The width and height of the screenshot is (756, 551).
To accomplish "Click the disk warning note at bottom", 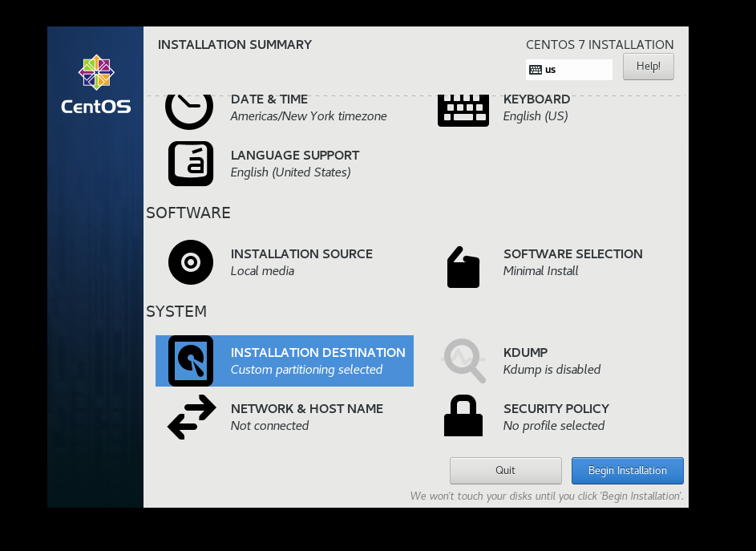I will pos(547,496).
